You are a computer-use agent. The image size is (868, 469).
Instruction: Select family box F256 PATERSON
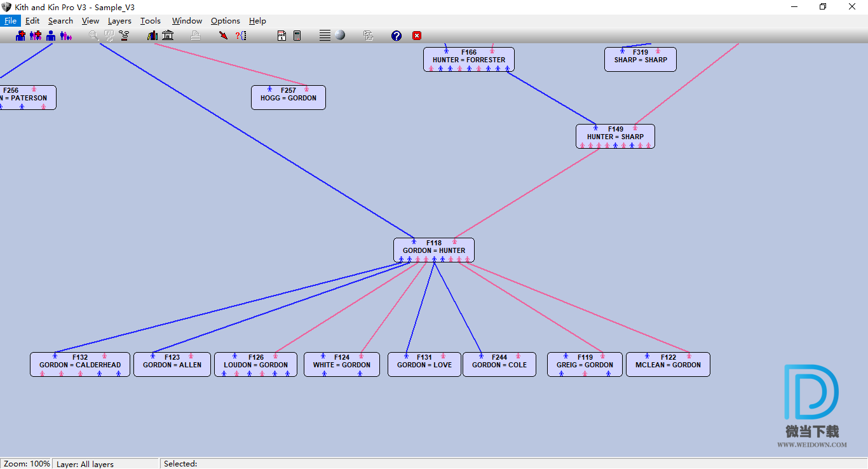(x=27, y=98)
